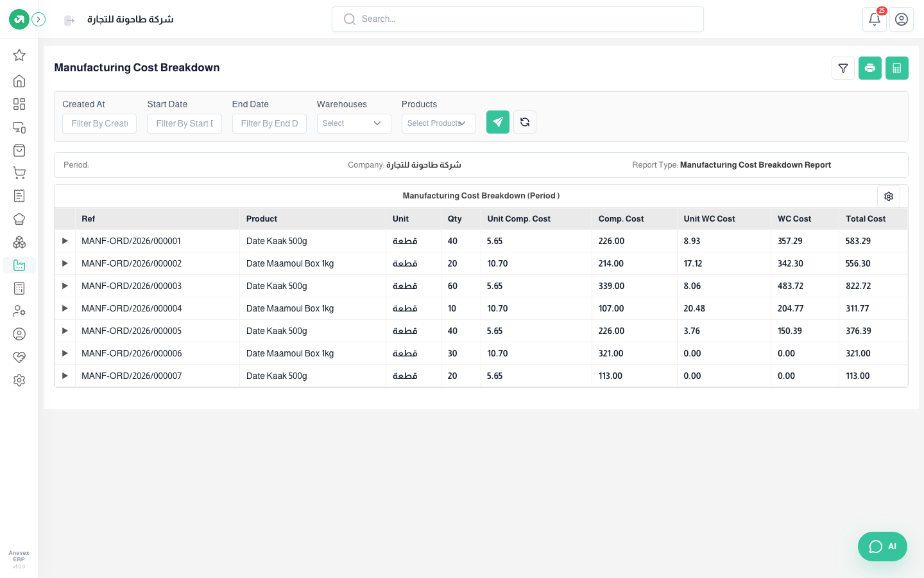Image resolution: width=924 pixels, height=578 pixels.
Task: Open the stacked cubes inventory icon in sidebar
Action: (19, 242)
